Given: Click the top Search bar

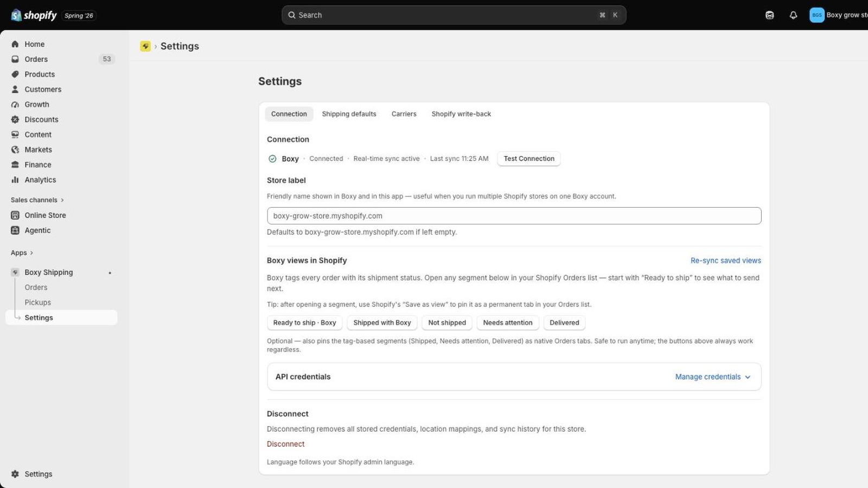Looking at the screenshot, I should 454,15.
